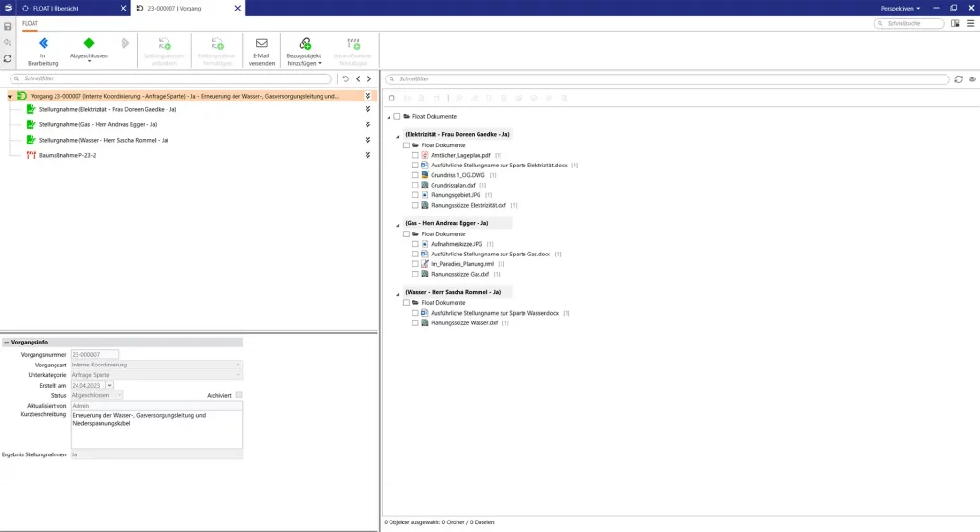Viewport: 980px width, 532px height.
Task: Select the Planungsskizze Wasser.dxf checkbox
Action: [x=415, y=323]
